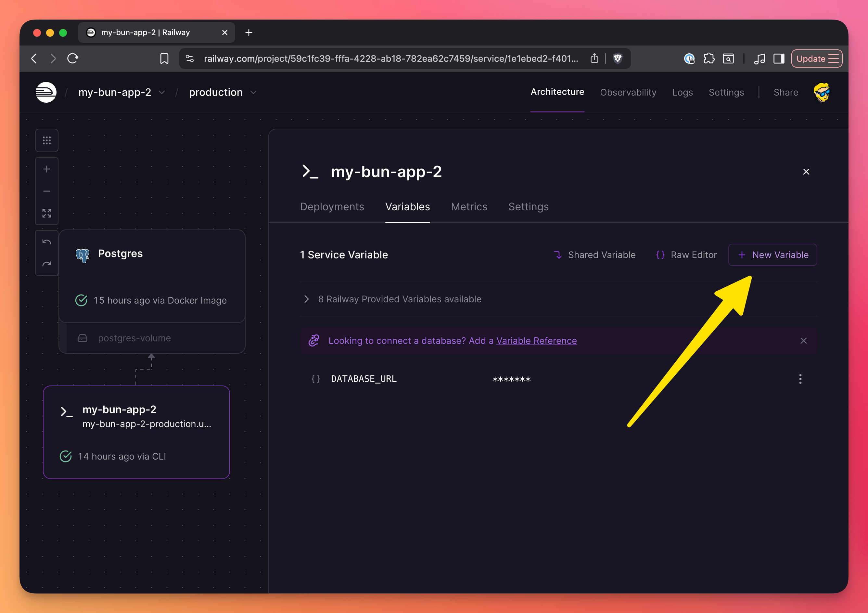
Task: Fit canvas to screen with fullscreen icon
Action: pos(46,213)
